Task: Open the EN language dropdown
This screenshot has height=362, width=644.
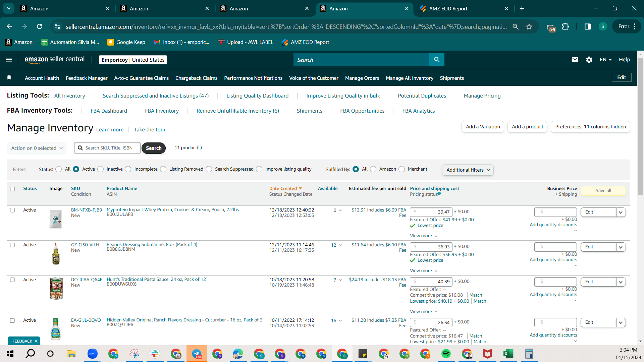Action: tap(606, 60)
